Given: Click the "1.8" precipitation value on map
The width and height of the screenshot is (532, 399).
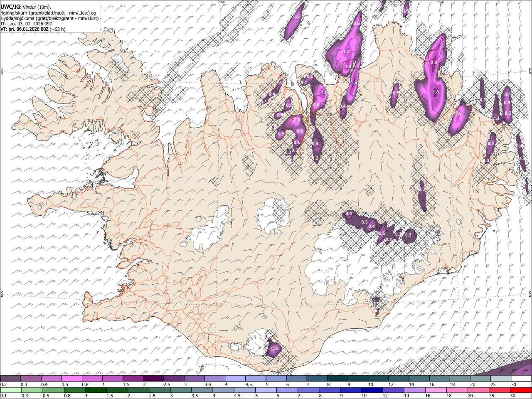Looking at the screenshot, I should click(x=436, y=92).
